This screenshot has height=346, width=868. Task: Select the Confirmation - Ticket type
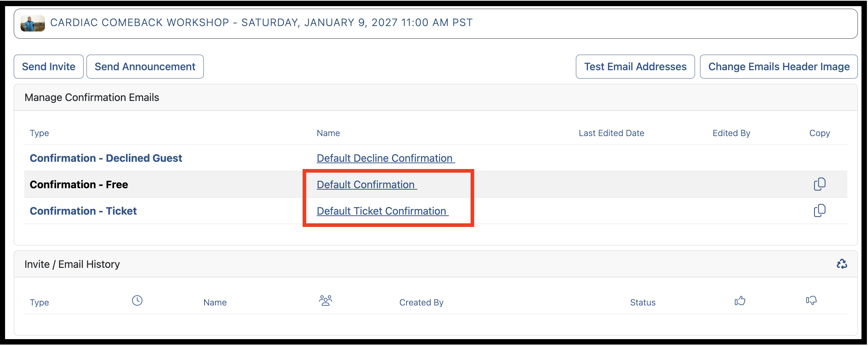83,211
